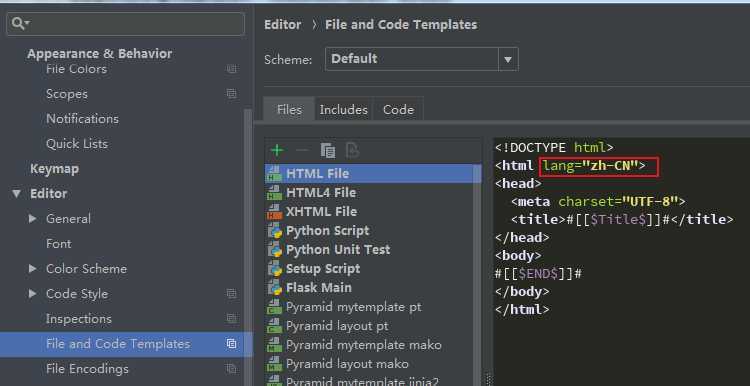Image resolution: width=750 pixels, height=386 pixels.
Task: Expand the Code Style node
Action: click(33, 294)
